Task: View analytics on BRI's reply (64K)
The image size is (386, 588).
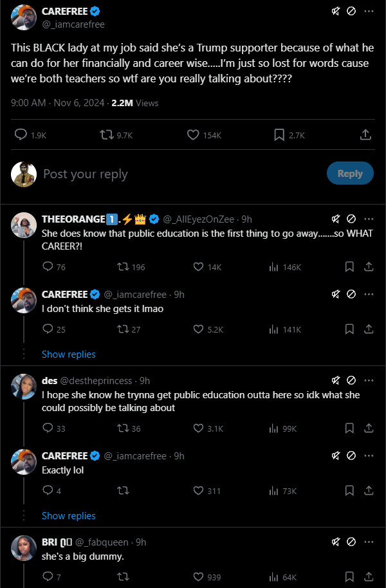Action: tap(273, 577)
